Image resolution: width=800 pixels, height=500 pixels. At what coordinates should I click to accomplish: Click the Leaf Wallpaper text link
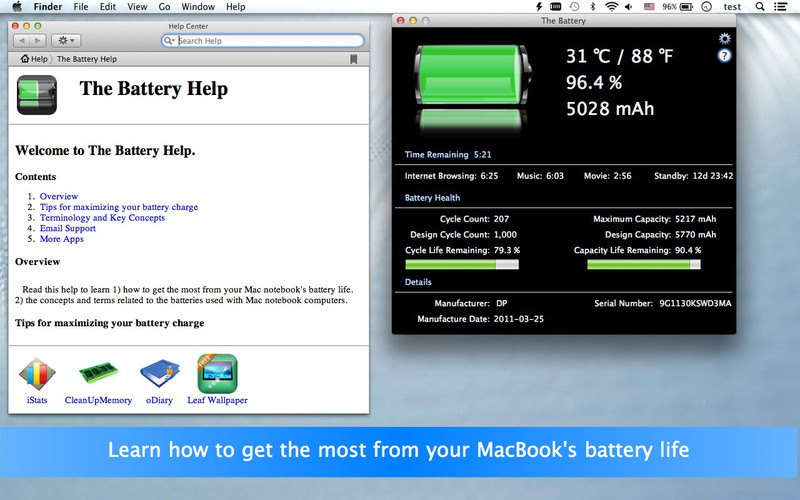pos(217,401)
